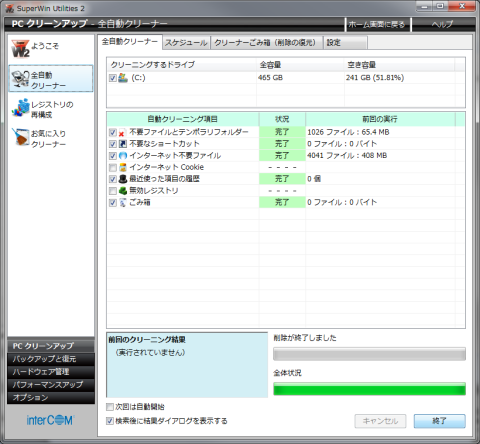Open the クリーナーごみ箱（削除の復元）tab
This screenshot has height=444, width=480.
point(267,43)
